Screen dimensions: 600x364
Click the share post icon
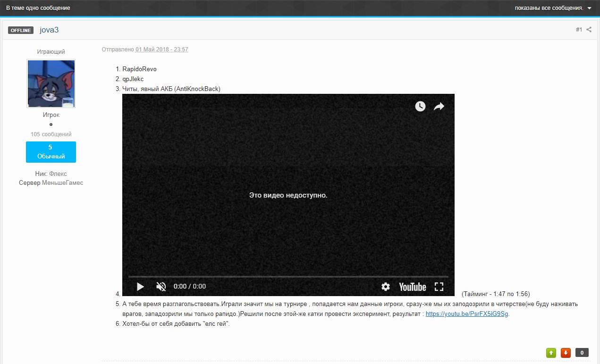[589, 30]
